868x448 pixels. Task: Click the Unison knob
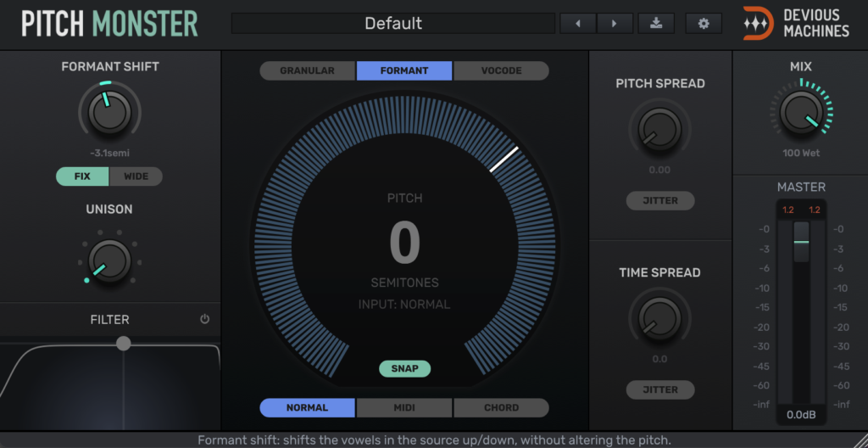pos(109,260)
